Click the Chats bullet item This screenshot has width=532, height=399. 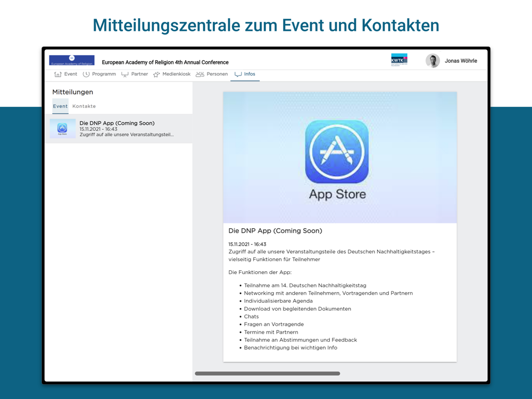pyautogui.click(x=251, y=317)
